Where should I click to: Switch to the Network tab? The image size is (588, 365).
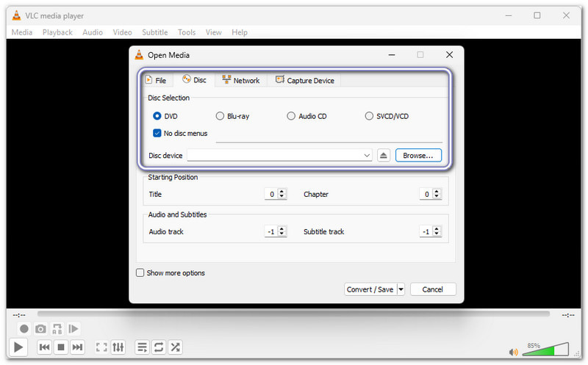241,80
